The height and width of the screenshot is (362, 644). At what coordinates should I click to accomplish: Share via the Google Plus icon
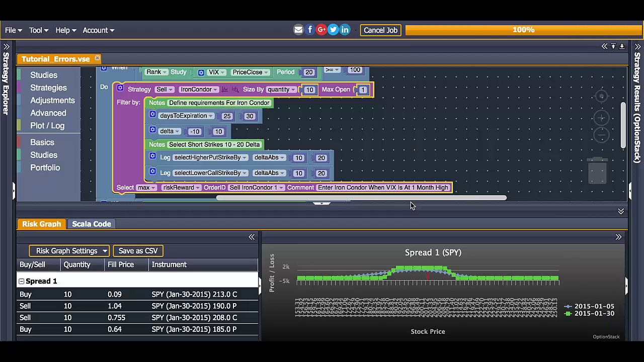(x=321, y=30)
